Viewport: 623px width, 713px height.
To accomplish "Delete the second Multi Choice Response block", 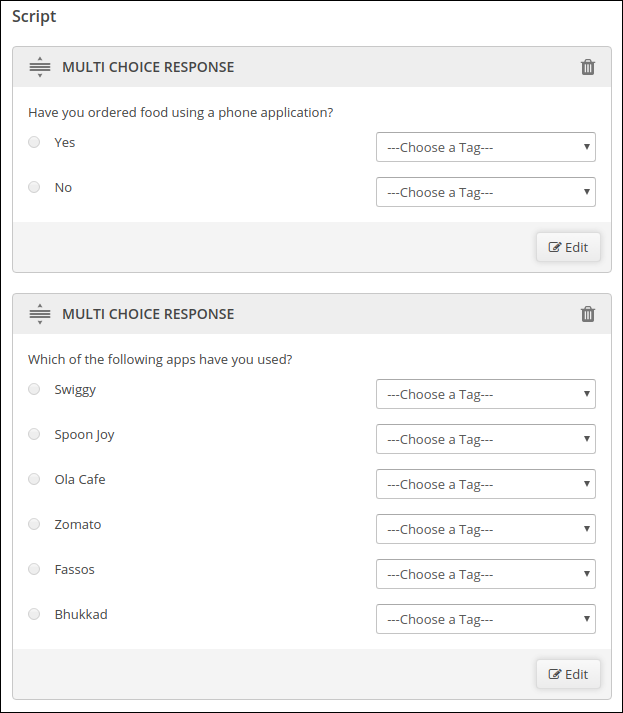I will pyautogui.click(x=588, y=314).
